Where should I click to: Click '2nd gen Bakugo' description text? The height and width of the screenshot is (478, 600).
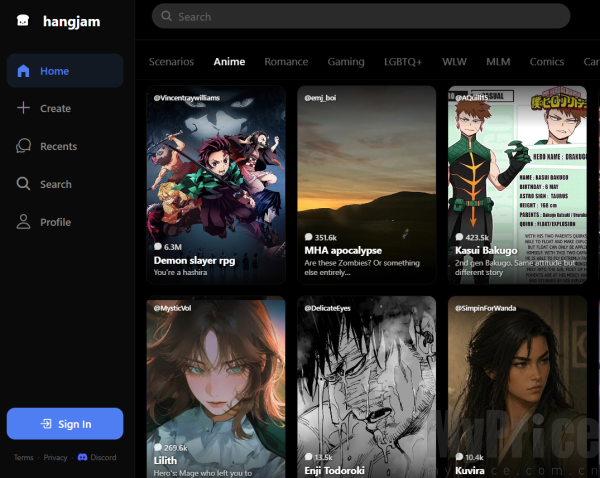click(x=515, y=268)
